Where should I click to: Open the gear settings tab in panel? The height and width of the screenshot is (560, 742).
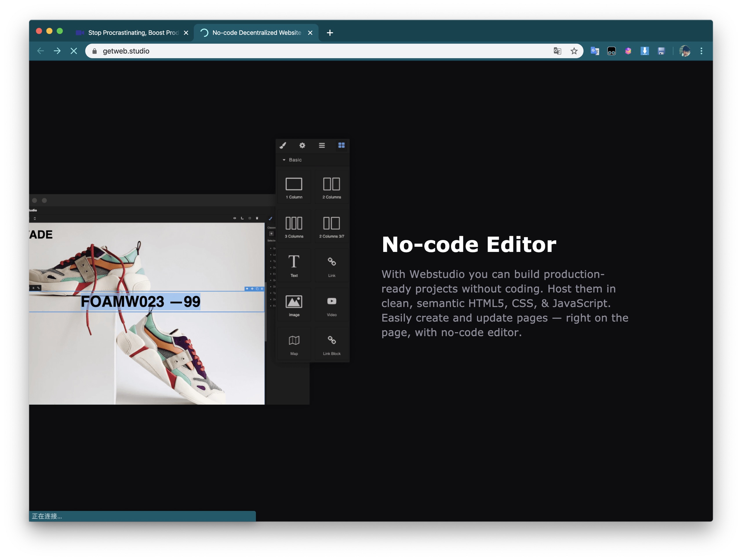[302, 145]
